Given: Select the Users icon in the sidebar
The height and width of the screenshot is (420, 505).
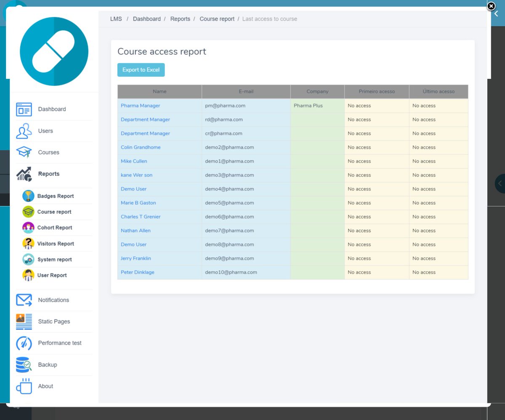Looking at the screenshot, I should click(24, 130).
